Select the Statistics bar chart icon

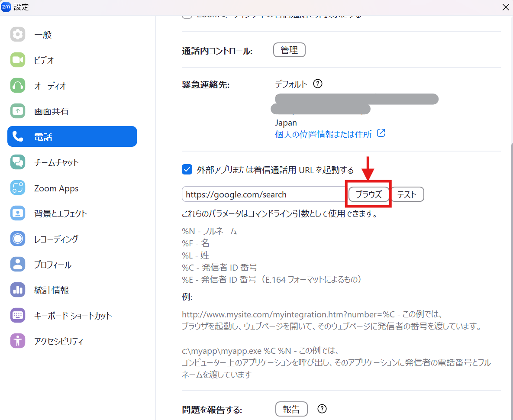18,290
